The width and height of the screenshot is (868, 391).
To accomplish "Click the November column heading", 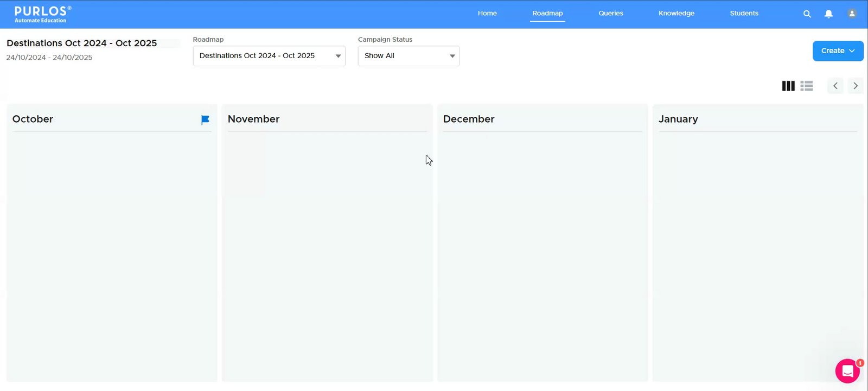I will [x=253, y=119].
